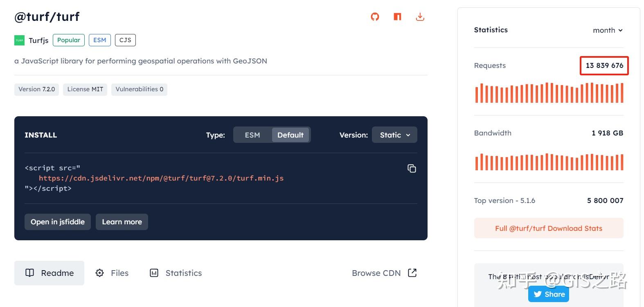644x307 pixels.
Task: Select the Default install type
Action: (290, 135)
